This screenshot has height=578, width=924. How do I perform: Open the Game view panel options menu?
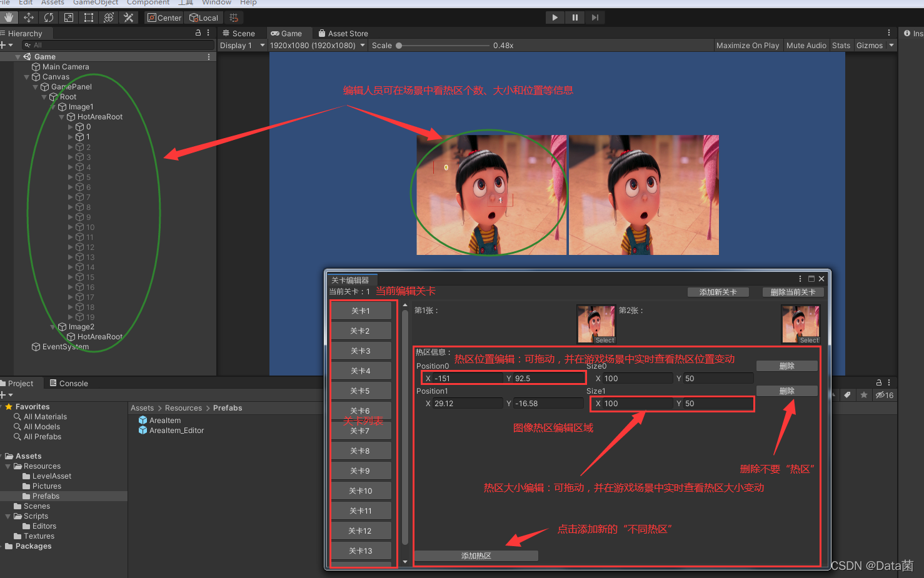pos(889,33)
